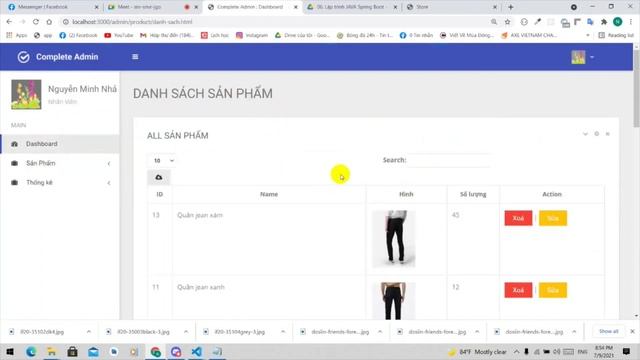Open browser zoom magnifier icon
This screenshot has width=640, height=360.
click(x=494, y=22)
